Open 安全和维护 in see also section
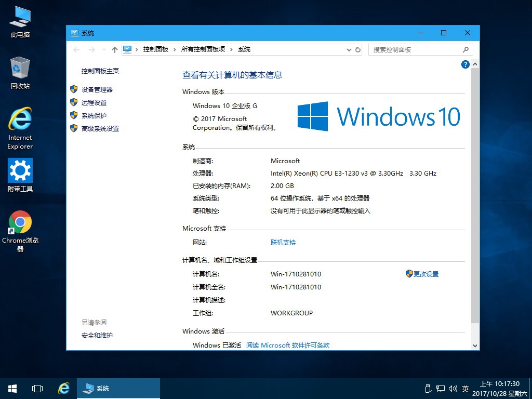 tap(97, 336)
